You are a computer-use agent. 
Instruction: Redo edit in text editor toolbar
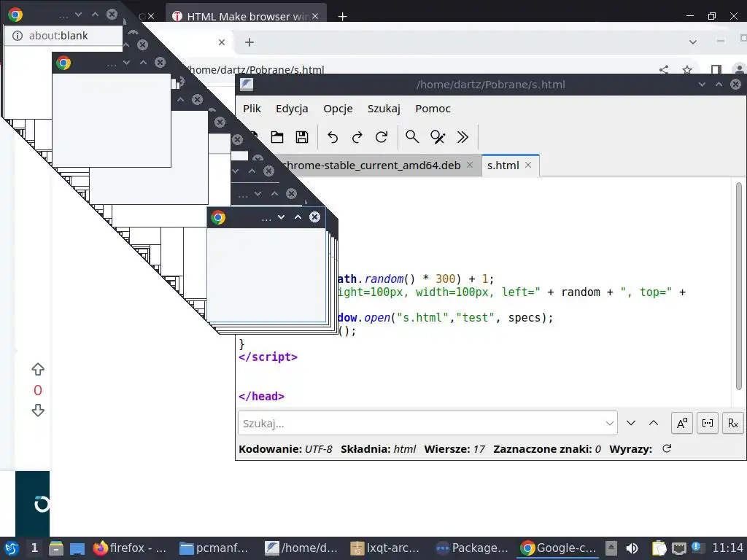pyautogui.click(x=357, y=137)
